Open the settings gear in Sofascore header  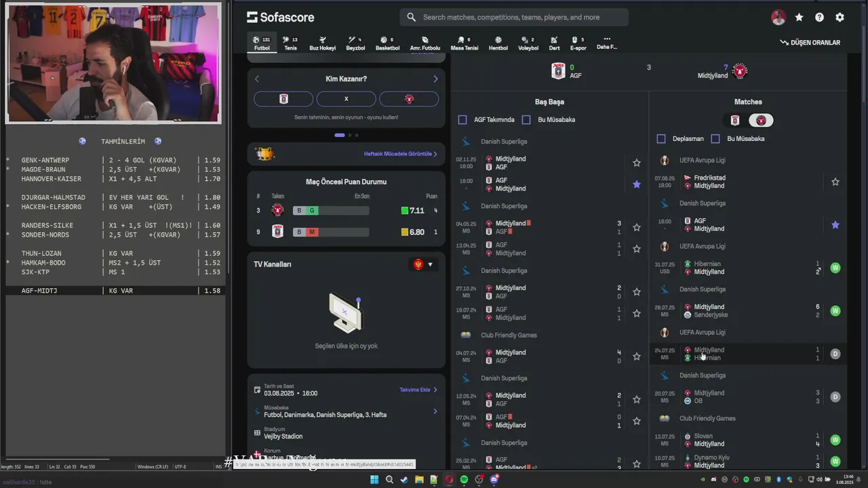840,18
